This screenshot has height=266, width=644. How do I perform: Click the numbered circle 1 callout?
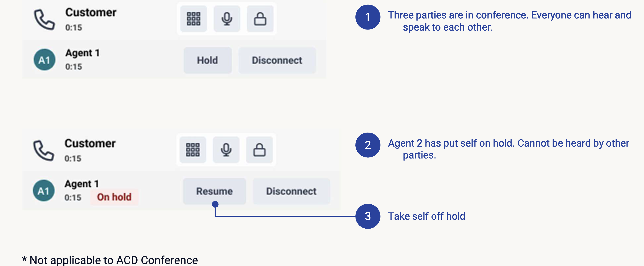[x=368, y=17]
